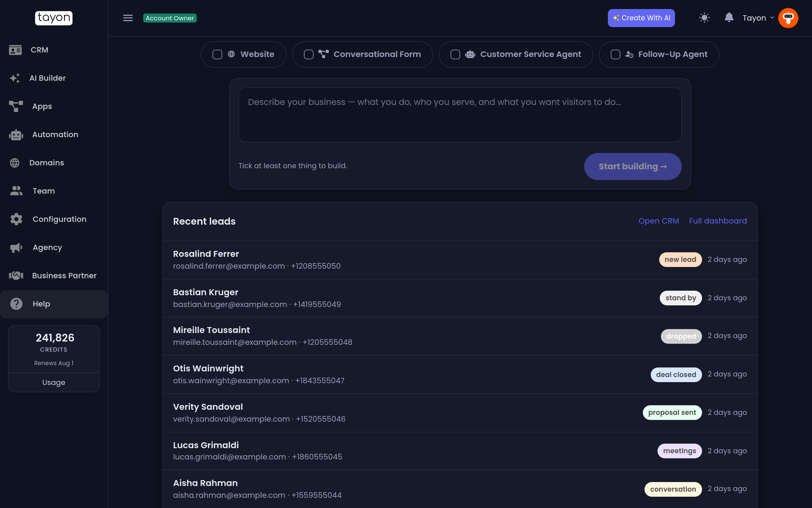The image size is (812, 508).
Task: Click the Automation robot icon
Action: pyautogui.click(x=16, y=135)
